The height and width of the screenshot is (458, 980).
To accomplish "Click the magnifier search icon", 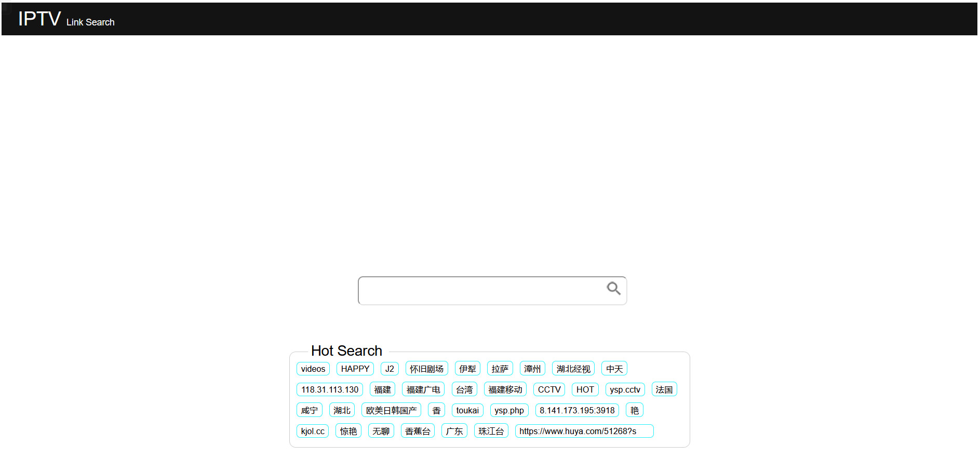I will pos(613,289).
